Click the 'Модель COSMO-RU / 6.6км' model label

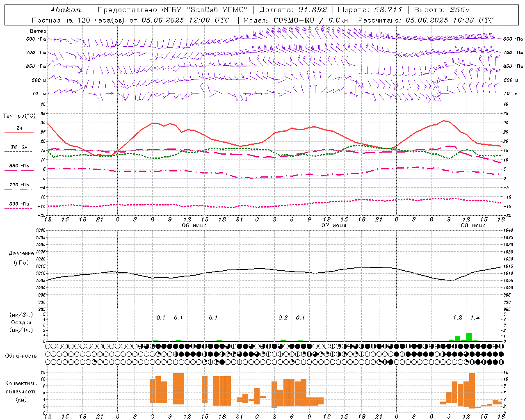click(x=295, y=20)
